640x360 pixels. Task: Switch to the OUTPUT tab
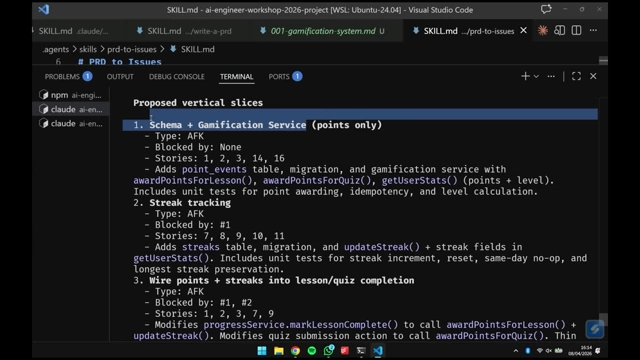click(x=120, y=77)
